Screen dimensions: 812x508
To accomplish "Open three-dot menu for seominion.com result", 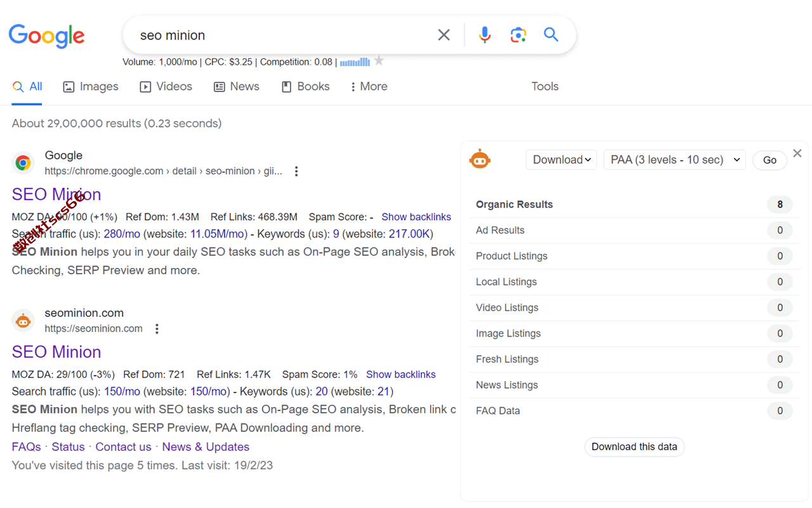I will [157, 329].
